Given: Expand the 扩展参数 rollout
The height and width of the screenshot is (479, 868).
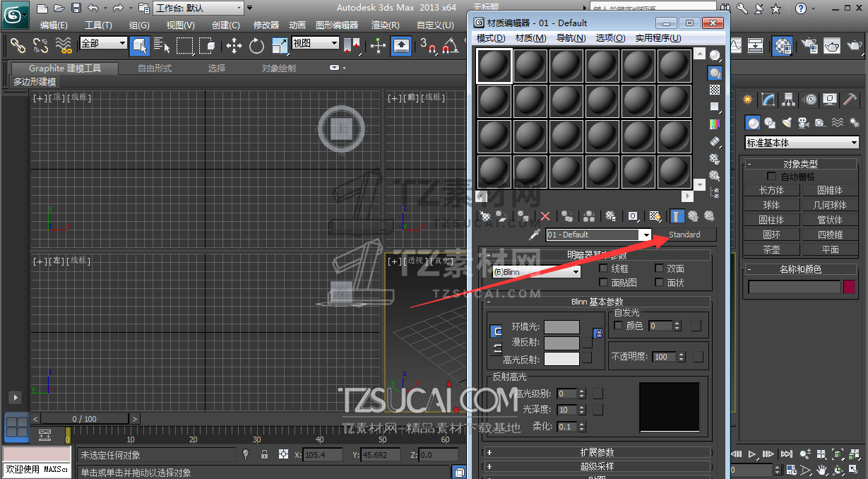Looking at the screenshot, I should 597,452.
